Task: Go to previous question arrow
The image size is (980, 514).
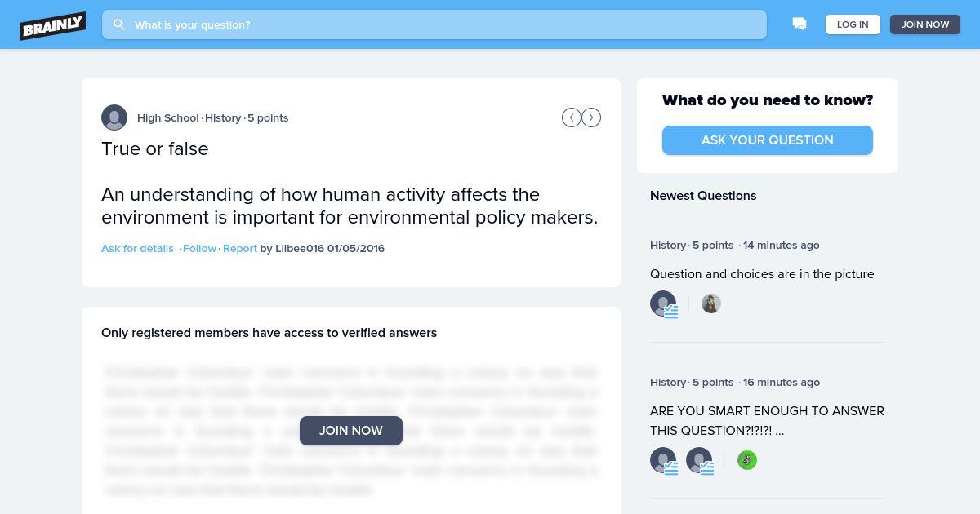Action: [x=572, y=117]
